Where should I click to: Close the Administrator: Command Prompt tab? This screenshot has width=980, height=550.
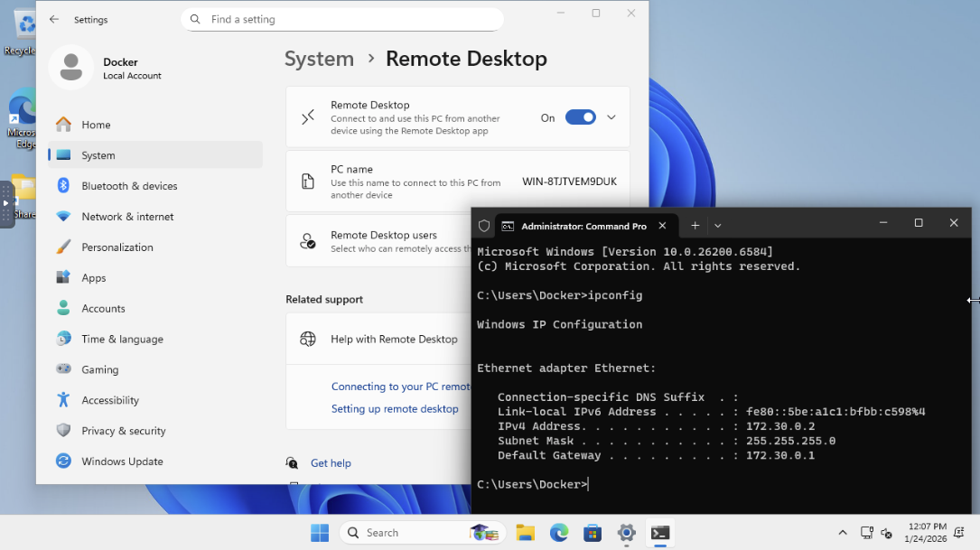(662, 226)
